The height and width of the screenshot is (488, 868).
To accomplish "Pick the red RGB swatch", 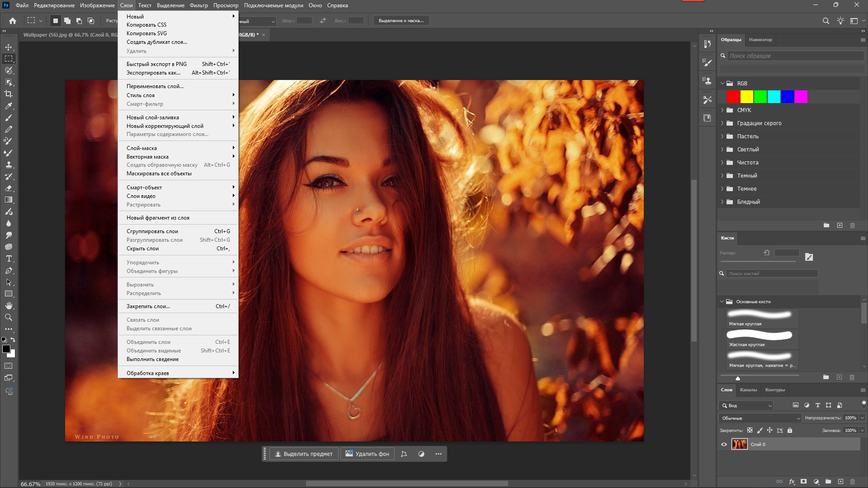I will click(x=733, y=97).
